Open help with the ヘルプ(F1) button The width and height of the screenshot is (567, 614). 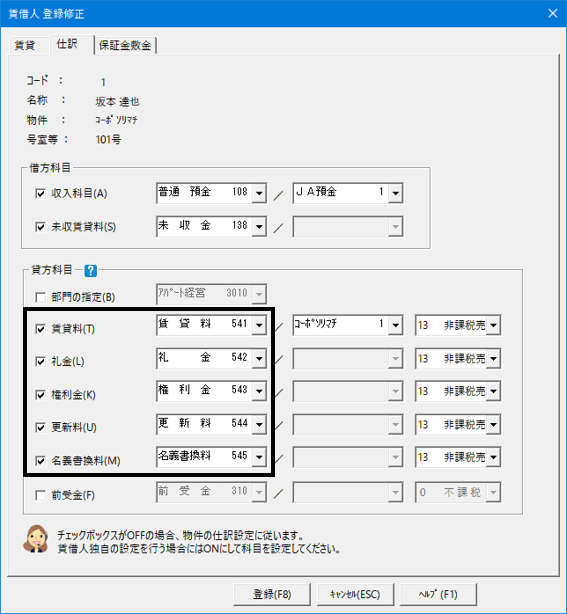[438, 594]
